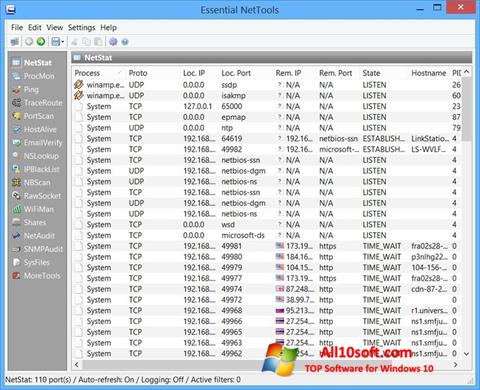Image resolution: width=480 pixels, height=390 pixels.
Task: Select the row with hostname r1.univers...
Action: 267,310
